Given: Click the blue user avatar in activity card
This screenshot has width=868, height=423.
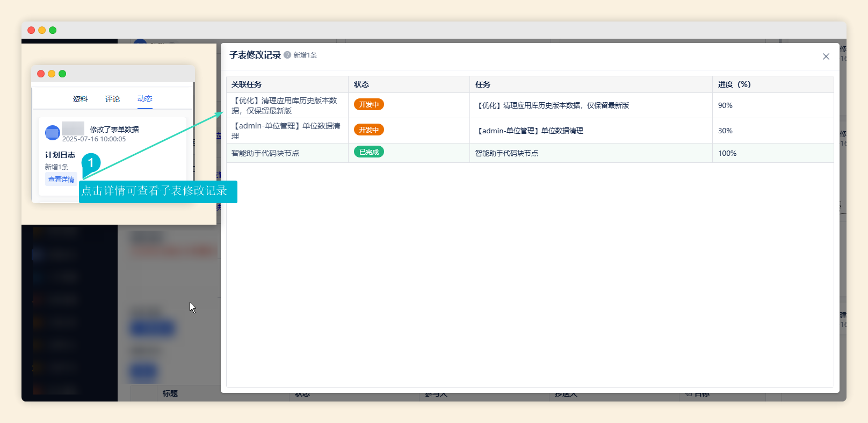Looking at the screenshot, I should click(x=53, y=133).
